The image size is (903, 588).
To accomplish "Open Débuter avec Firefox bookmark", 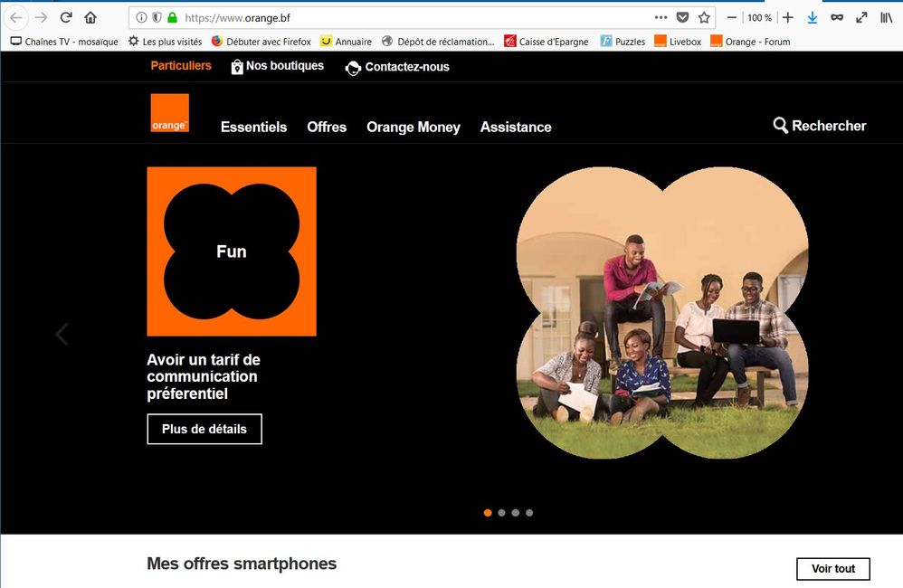I will [x=261, y=42].
